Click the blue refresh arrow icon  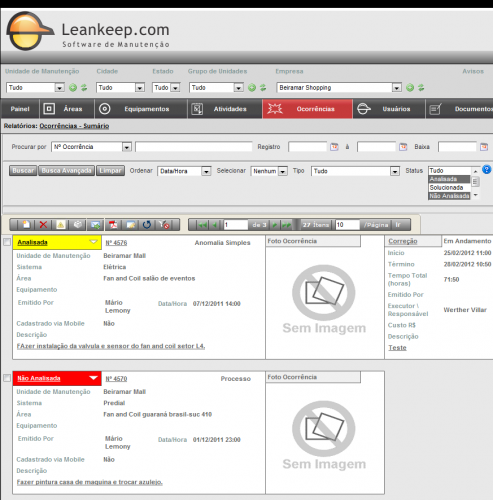click(147, 225)
